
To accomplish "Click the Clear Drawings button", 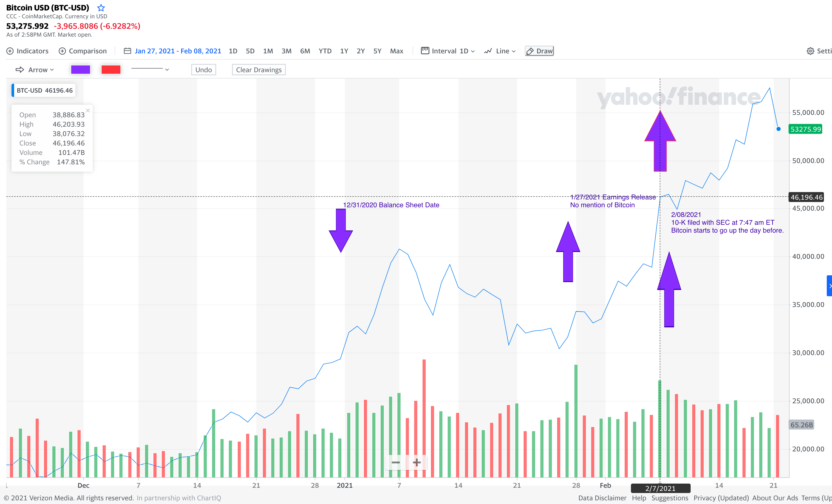I will (x=259, y=70).
